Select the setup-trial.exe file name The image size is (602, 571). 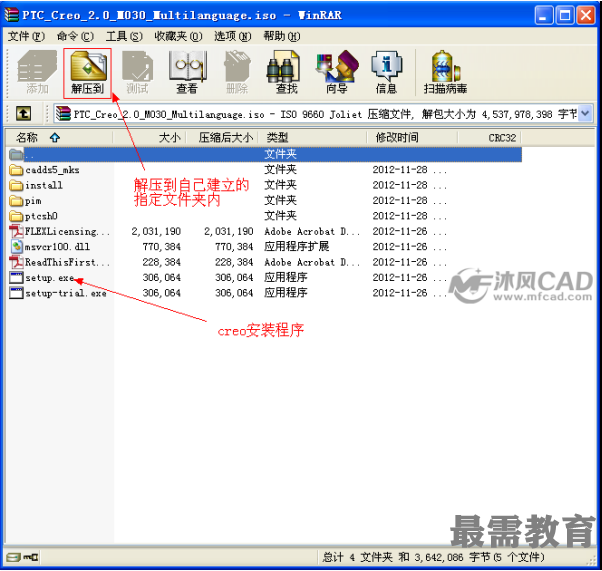coord(66,293)
